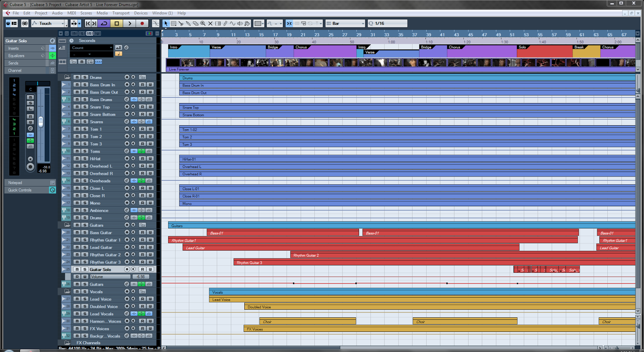Click the ruler track icon
This screenshot has height=352, width=644.
tap(62, 41)
